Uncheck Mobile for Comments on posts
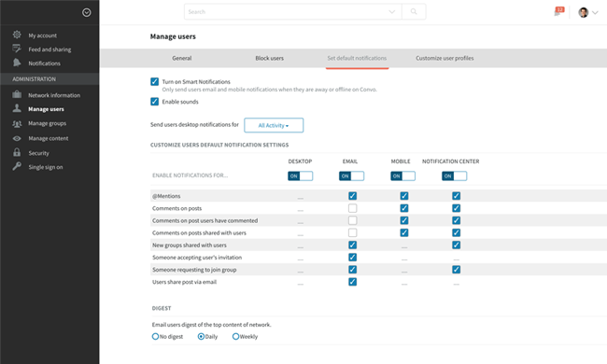Image resolution: width=607 pixels, height=364 pixels. (x=404, y=208)
